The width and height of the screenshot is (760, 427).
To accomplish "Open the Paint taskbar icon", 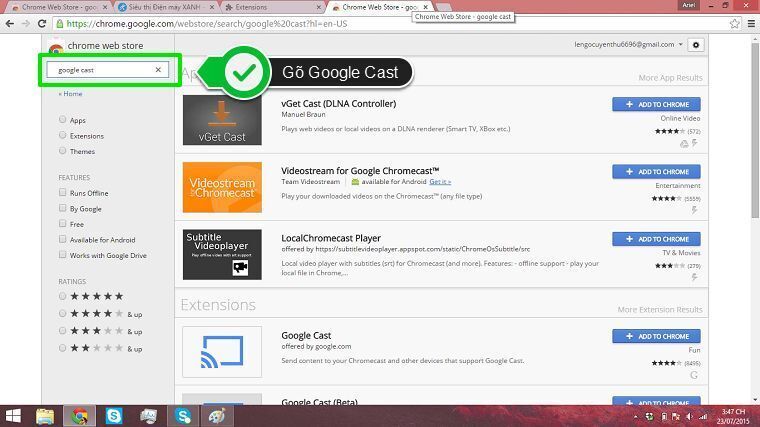I will (x=217, y=416).
